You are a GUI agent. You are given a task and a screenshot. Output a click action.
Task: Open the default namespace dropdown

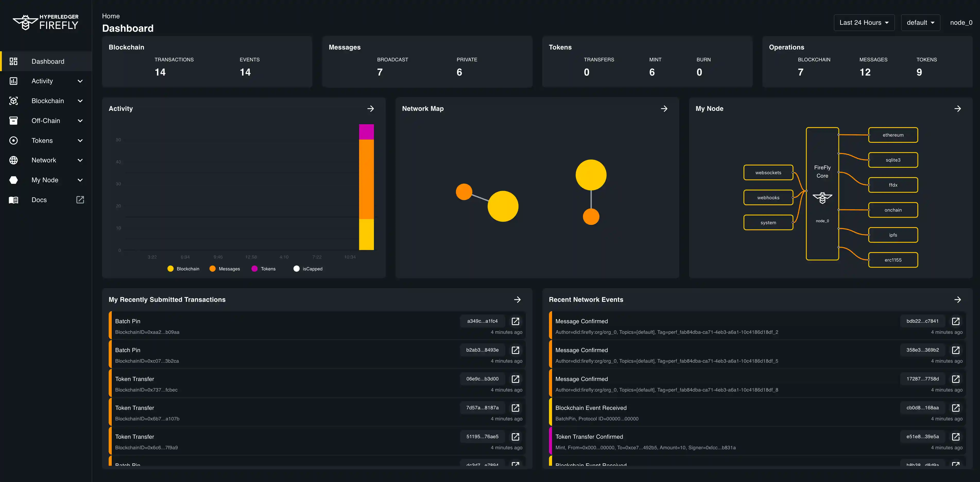click(920, 22)
